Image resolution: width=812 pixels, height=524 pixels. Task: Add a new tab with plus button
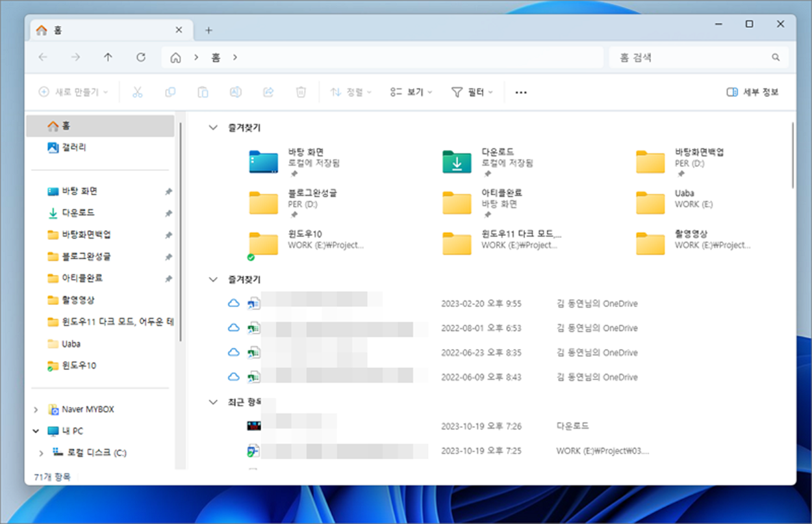pyautogui.click(x=209, y=30)
